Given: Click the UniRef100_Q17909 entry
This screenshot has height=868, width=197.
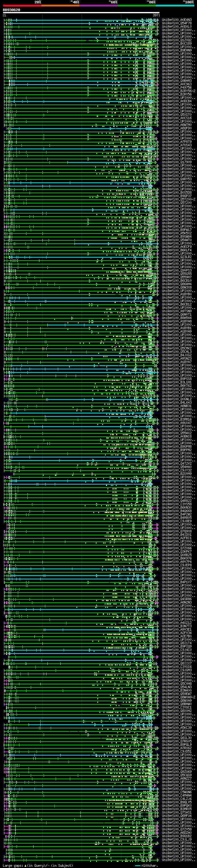Looking at the screenshot, I should pos(176,162).
